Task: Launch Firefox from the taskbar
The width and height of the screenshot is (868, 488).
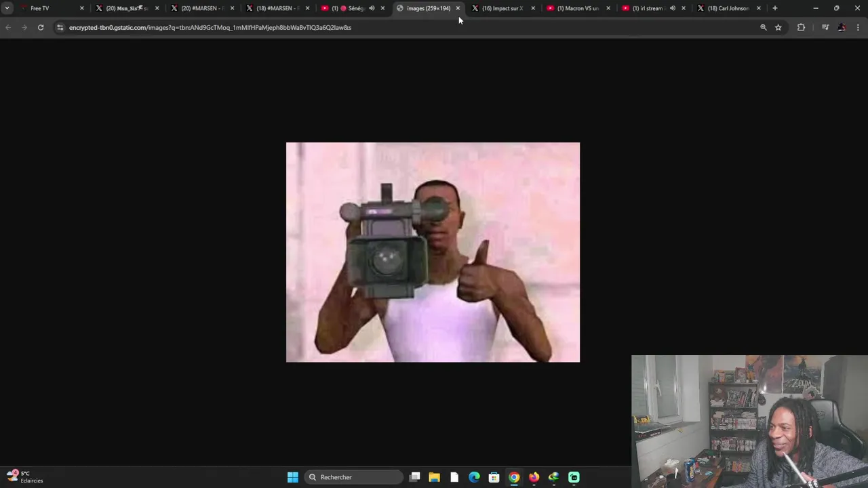Action: tap(534, 477)
